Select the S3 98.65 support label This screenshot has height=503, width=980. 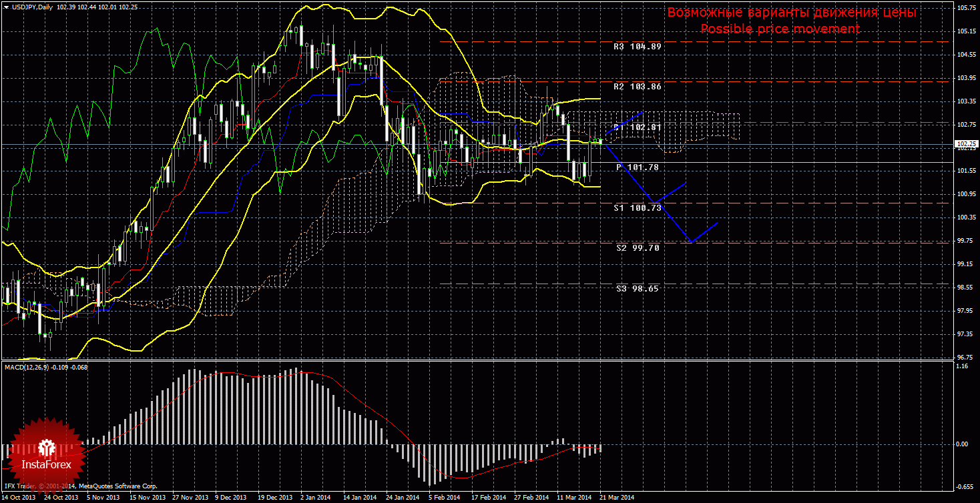pyautogui.click(x=638, y=289)
